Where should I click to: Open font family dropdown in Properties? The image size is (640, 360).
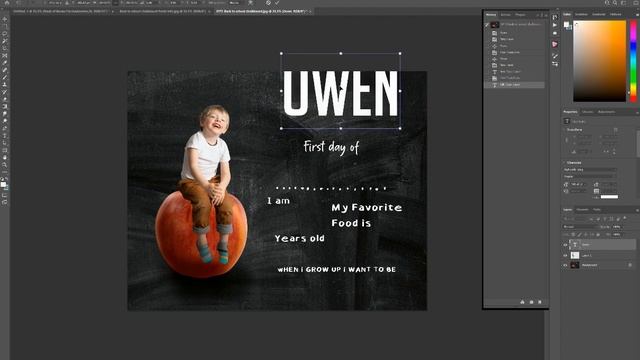(x=589, y=169)
